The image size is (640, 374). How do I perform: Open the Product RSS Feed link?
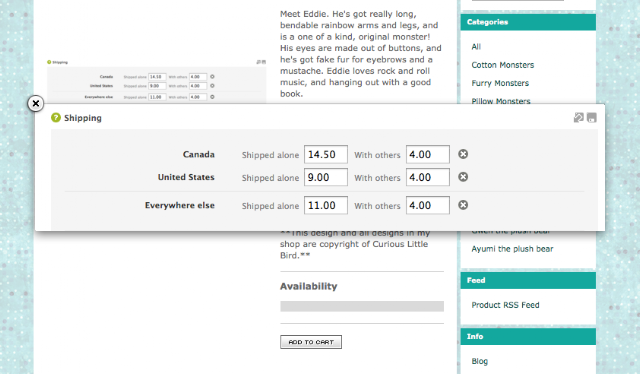point(505,305)
